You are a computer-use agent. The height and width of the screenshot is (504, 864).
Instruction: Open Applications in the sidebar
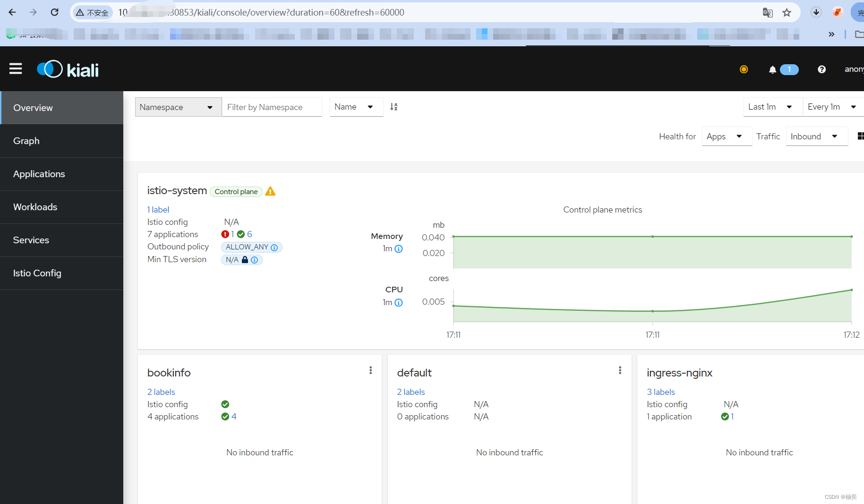(61, 174)
